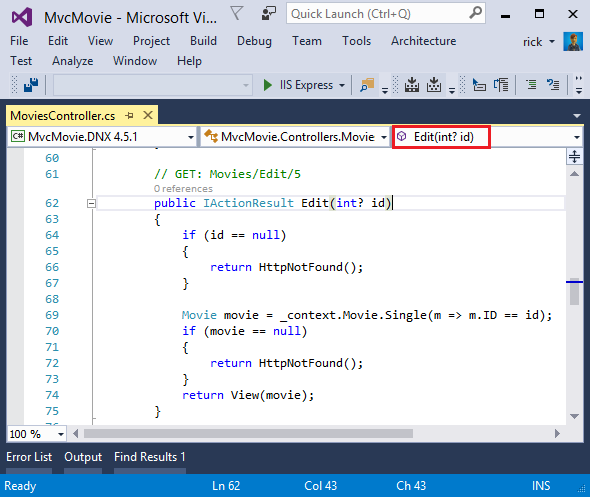The image size is (590, 497).
Task: Open the feedback icon next to Quick Launch
Action: click(269, 14)
